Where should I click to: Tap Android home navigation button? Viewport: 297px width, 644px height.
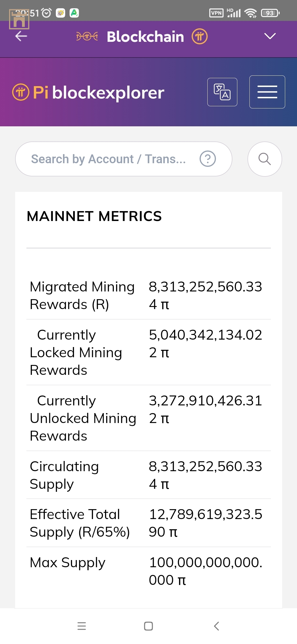tap(148, 626)
